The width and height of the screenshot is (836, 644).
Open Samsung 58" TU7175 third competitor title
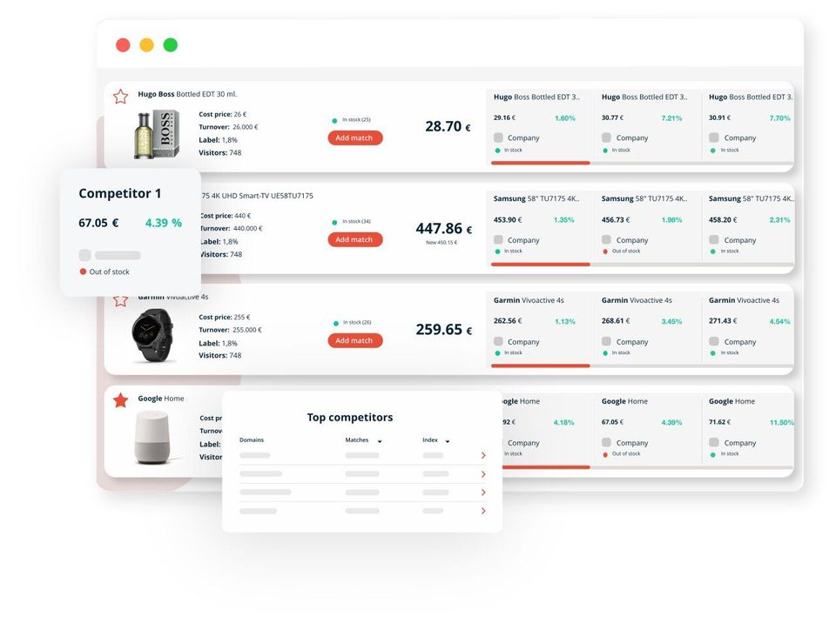[x=752, y=198]
